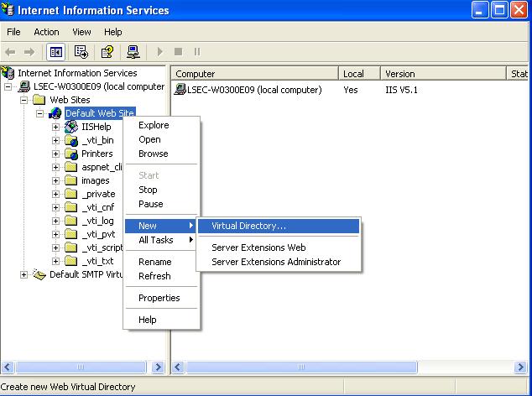Click the _vti_bin folder icon
Viewport: 532px width, 396px height.
pos(71,140)
